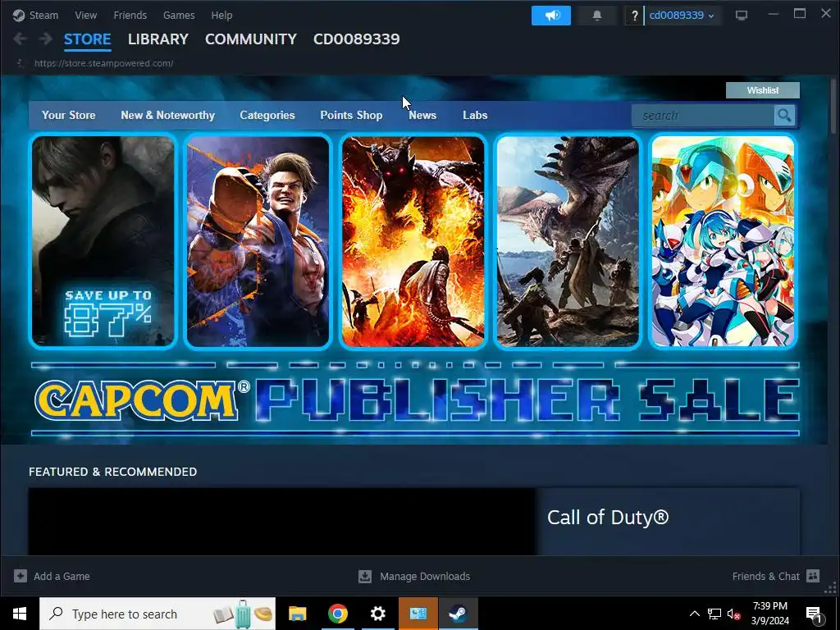This screenshot has width=840, height=630.
Task: Switch to Big Picture mode via monitor icon
Action: 742,15
